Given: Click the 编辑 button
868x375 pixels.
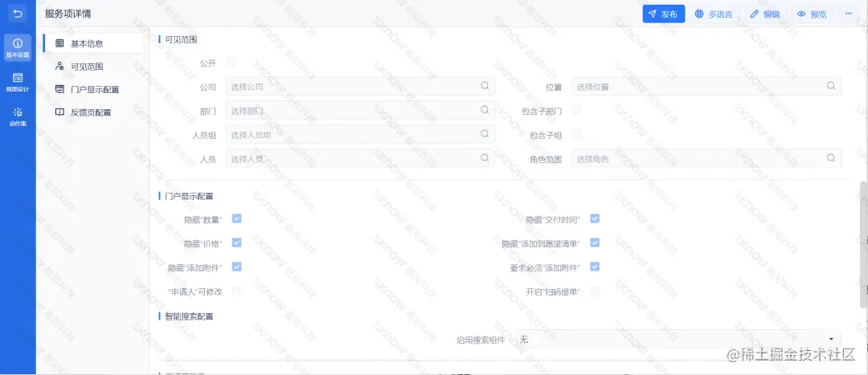Looking at the screenshot, I should pyautogui.click(x=766, y=14).
